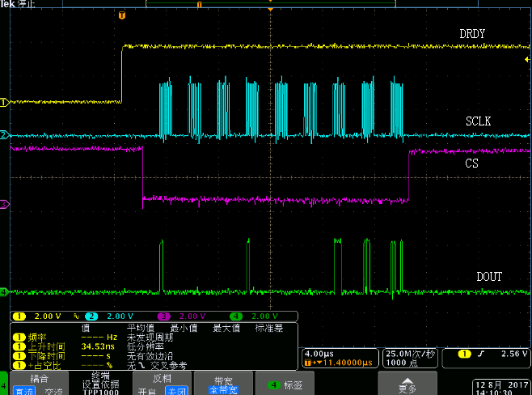The width and height of the screenshot is (532, 395).
Task: Select the channel 2 cyan scale badge
Action: [112, 316]
